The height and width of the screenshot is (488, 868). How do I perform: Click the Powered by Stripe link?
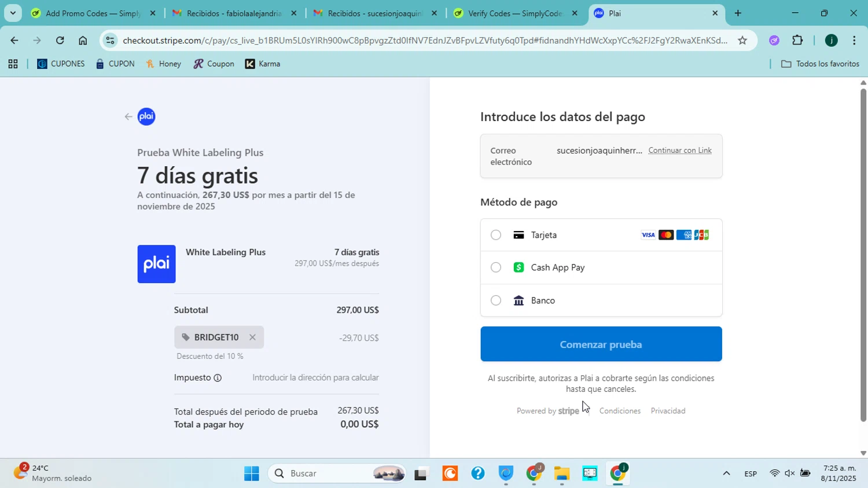(547, 411)
